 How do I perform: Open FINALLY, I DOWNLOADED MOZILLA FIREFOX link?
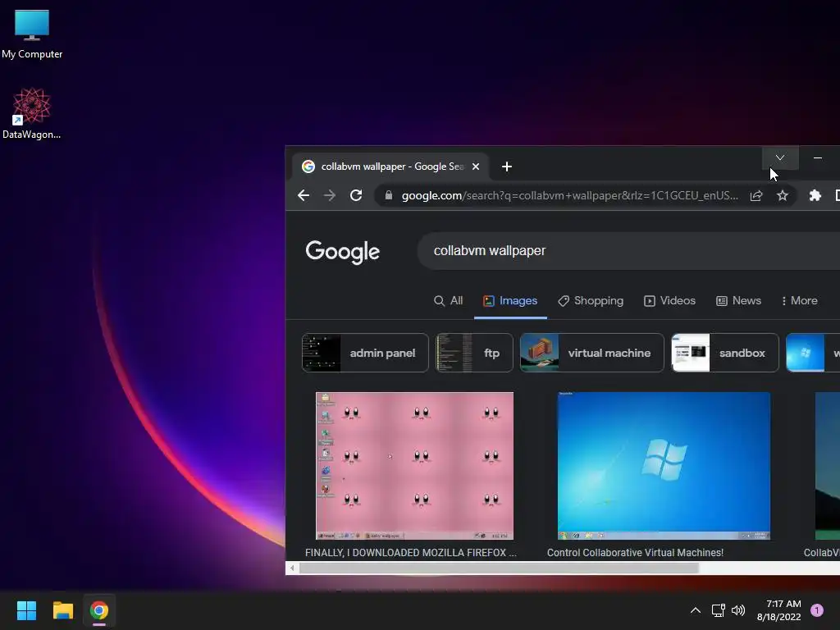click(411, 552)
